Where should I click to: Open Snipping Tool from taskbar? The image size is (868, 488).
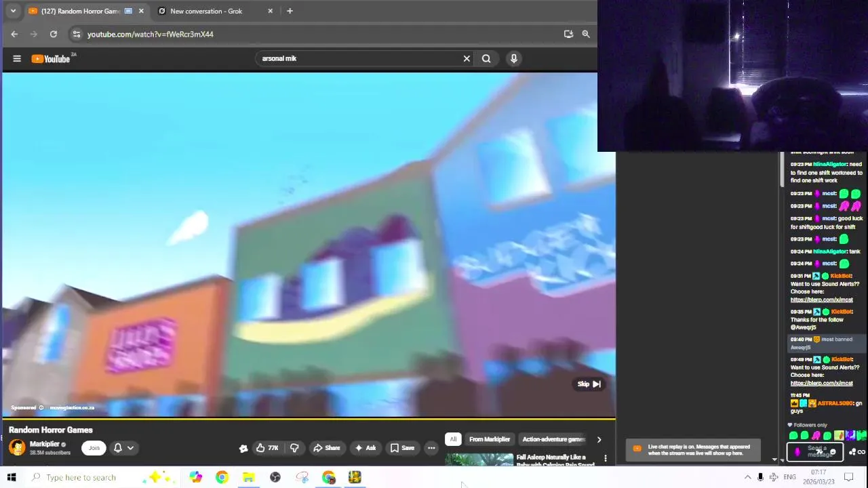pyautogui.click(x=302, y=477)
